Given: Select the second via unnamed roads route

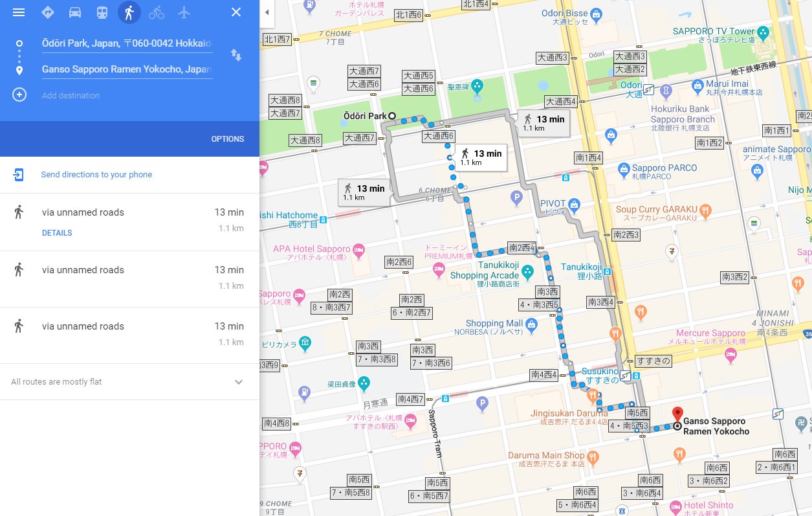Looking at the screenshot, I should point(129,279).
